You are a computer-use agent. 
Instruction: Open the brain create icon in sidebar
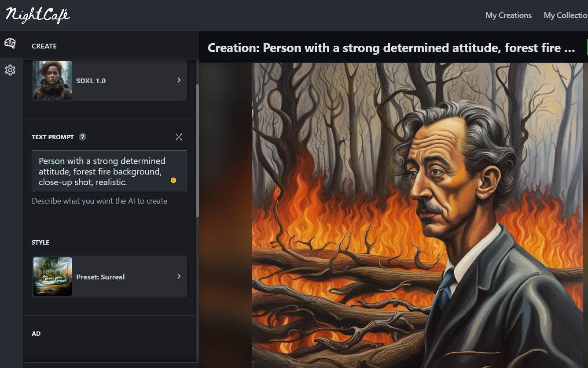point(10,43)
